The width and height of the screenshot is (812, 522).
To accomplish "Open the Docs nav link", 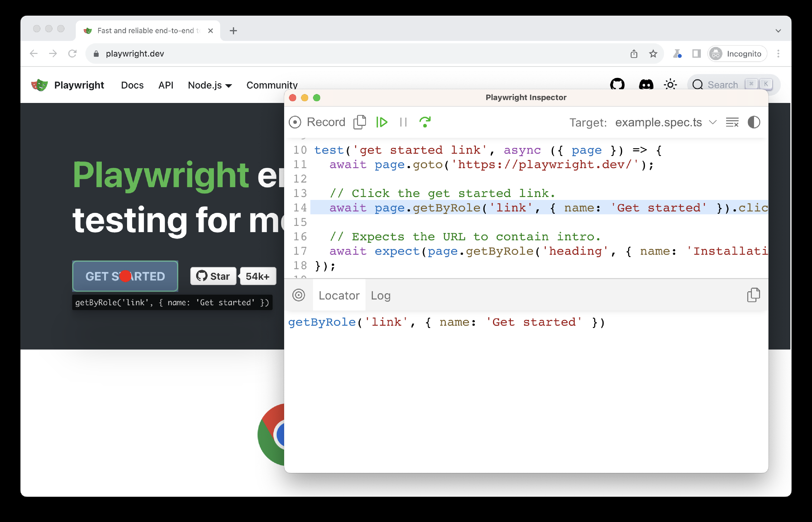I will coord(132,85).
